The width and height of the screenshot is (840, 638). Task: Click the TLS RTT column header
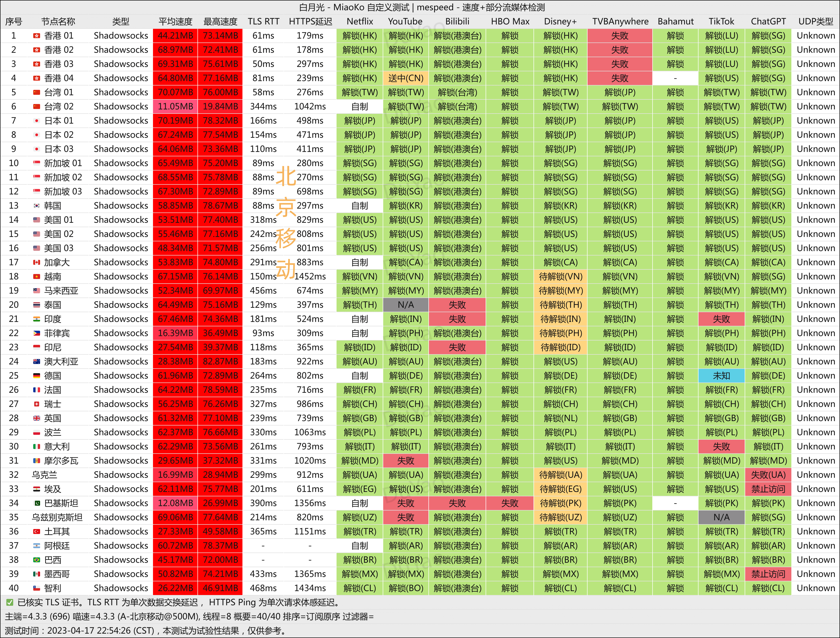coord(263,21)
